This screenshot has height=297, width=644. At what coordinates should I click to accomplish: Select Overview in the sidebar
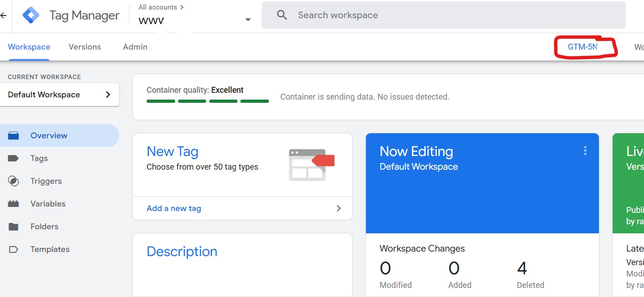coord(60,136)
